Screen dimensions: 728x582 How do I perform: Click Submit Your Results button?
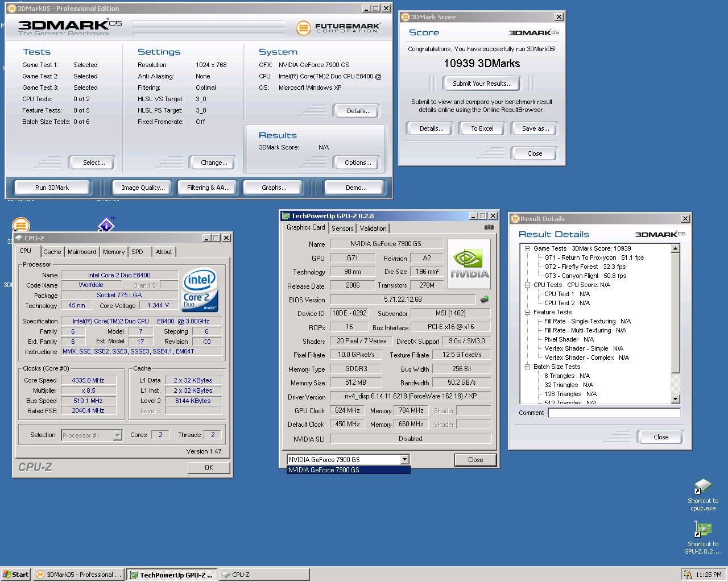pos(482,84)
